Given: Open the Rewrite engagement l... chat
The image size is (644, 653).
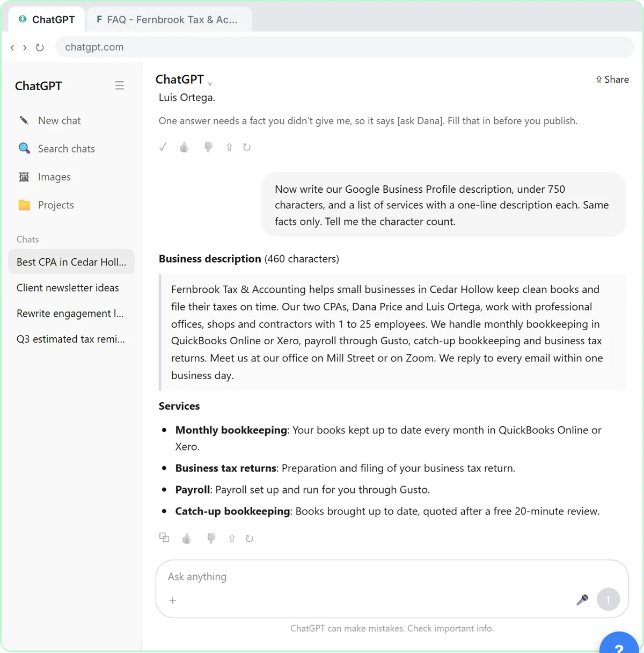Looking at the screenshot, I should 71,314.
